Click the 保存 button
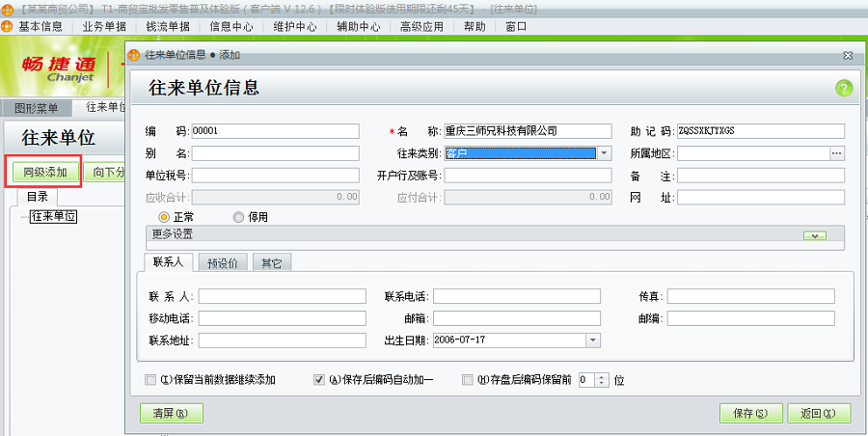Image resolution: width=868 pixels, height=436 pixels. click(x=751, y=413)
